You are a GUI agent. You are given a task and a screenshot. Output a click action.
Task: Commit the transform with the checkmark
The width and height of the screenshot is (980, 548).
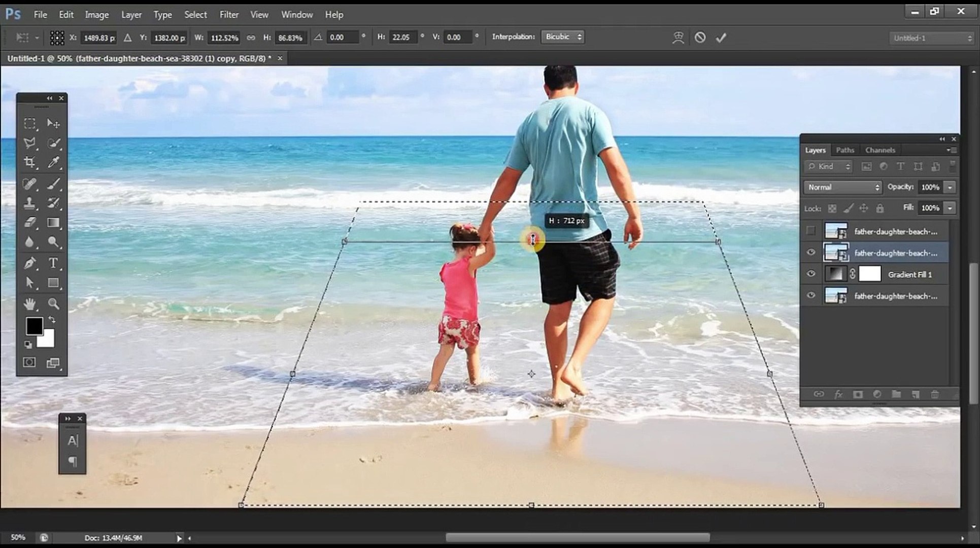click(x=721, y=37)
